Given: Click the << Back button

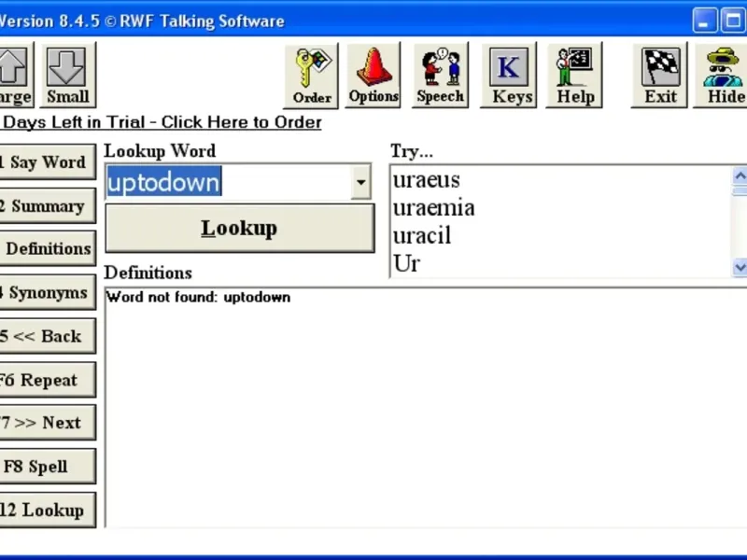Looking at the screenshot, I should pos(48,336).
